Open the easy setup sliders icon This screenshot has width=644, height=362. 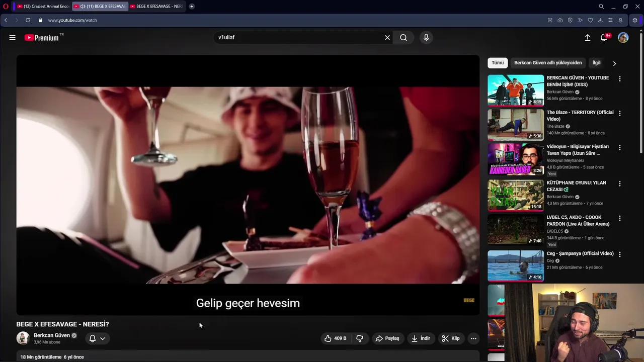(610, 20)
